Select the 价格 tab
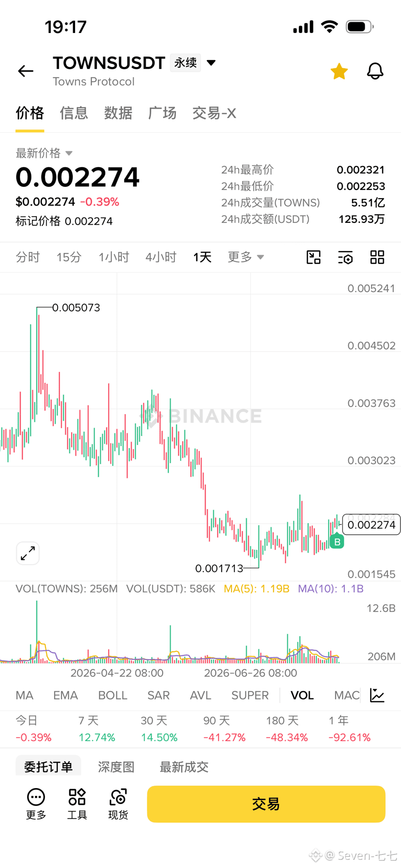Screen dimensions: 401x868 click(x=30, y=113)
